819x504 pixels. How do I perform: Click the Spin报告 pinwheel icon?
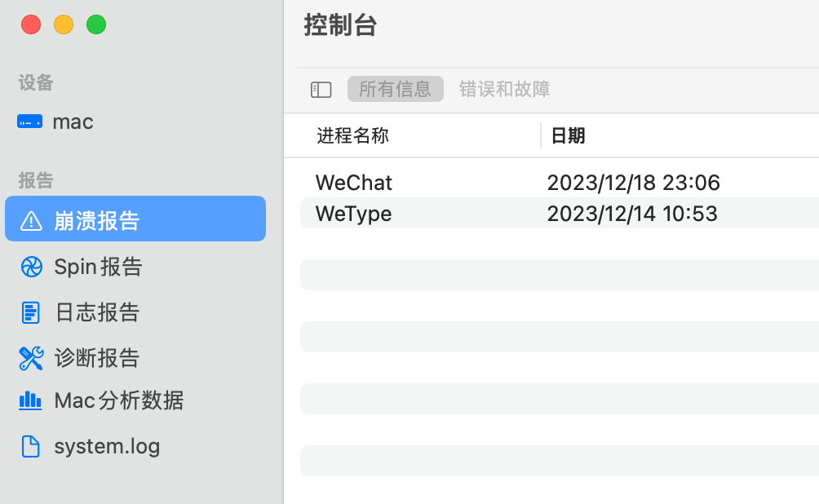(30, 267)
